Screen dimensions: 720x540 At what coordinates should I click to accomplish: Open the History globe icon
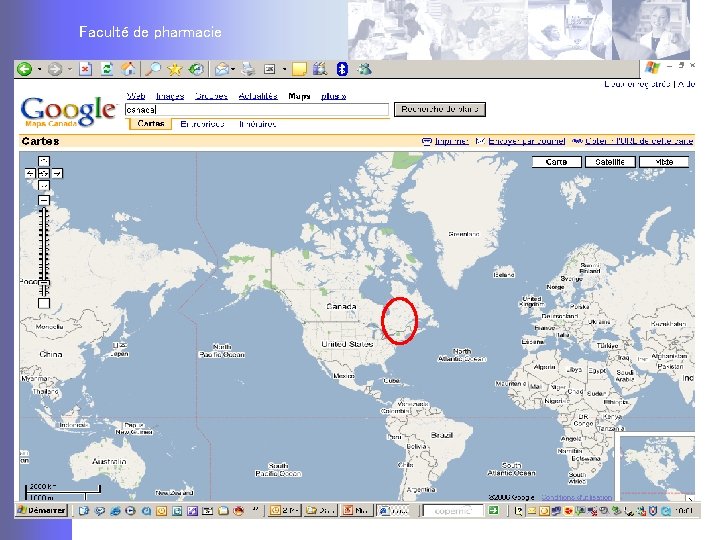click(196, 69)
